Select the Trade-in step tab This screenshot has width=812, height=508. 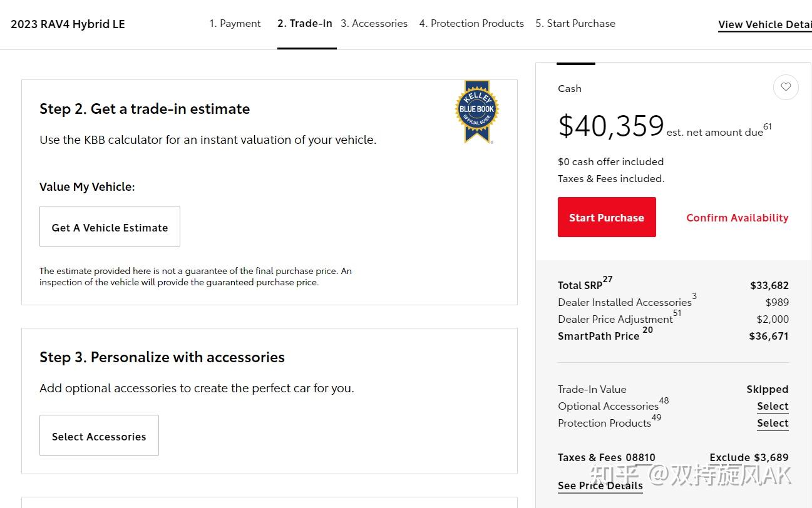[305, 24]
